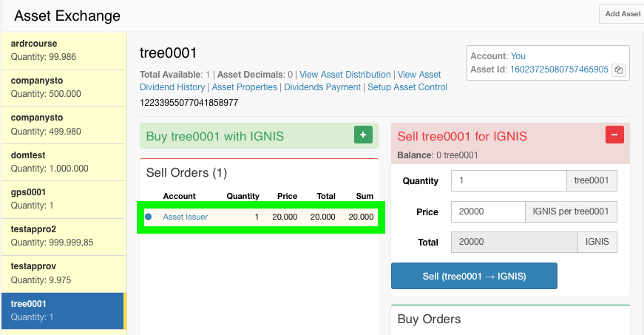Choose gps0001 from asset list
This screenshot has width=644, height=335.
[64, 198]
